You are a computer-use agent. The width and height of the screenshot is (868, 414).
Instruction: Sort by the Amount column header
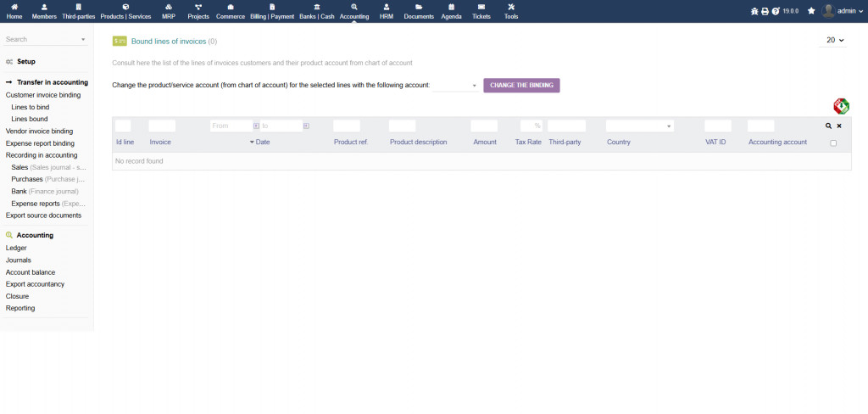coord(485,142)
